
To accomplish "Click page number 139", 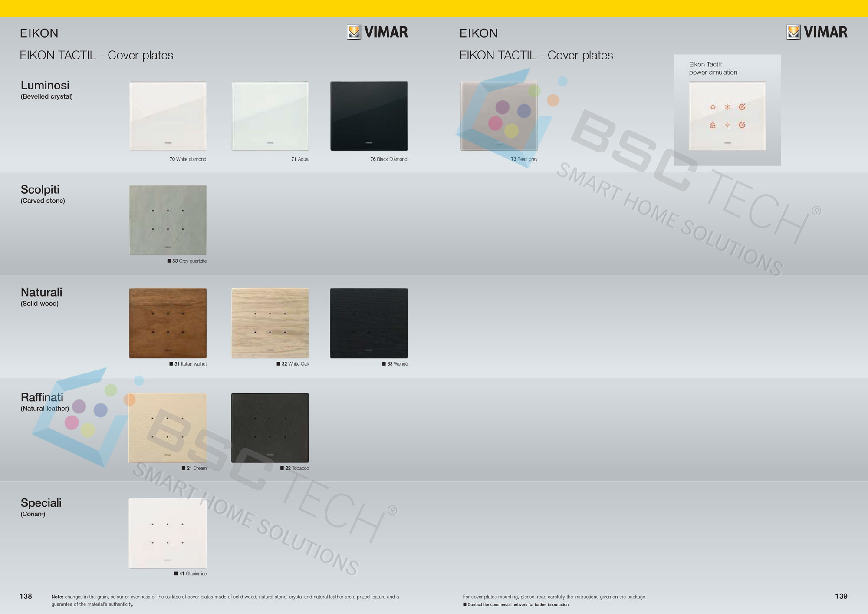I will pos(841,596).
